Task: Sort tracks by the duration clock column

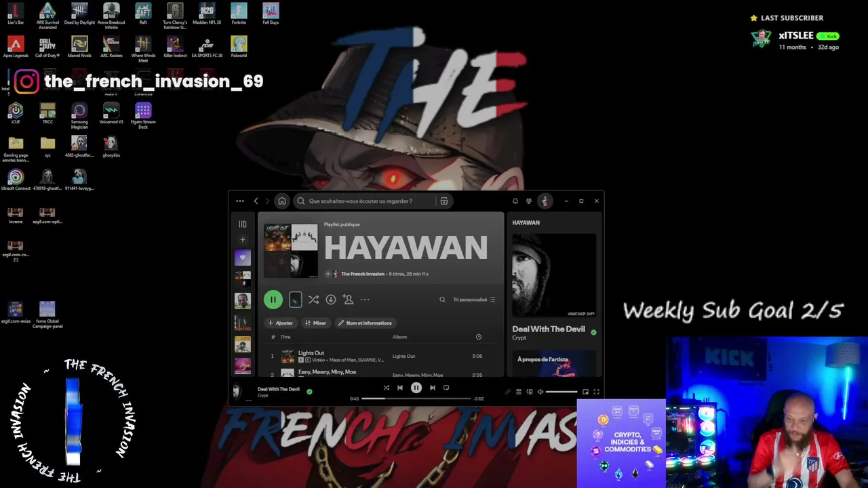Action: pos(478,337)
